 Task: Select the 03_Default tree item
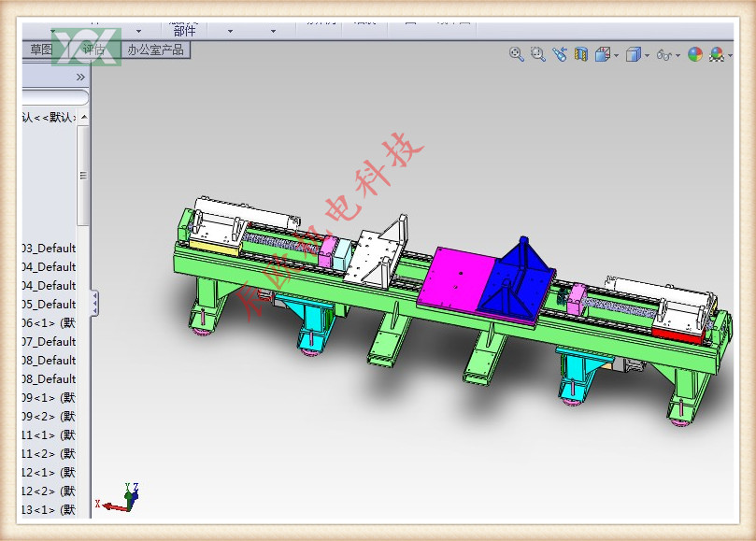pyautogui.click(x=50, y=249)
